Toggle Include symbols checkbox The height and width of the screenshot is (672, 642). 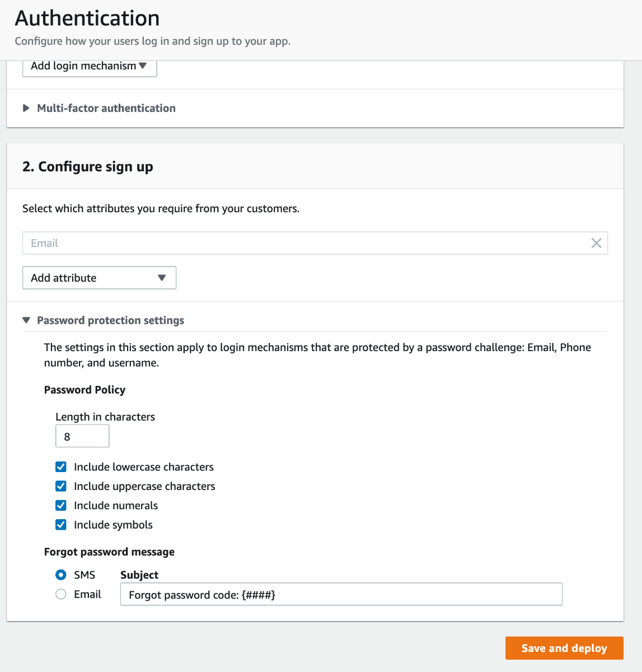coord(61,525)
